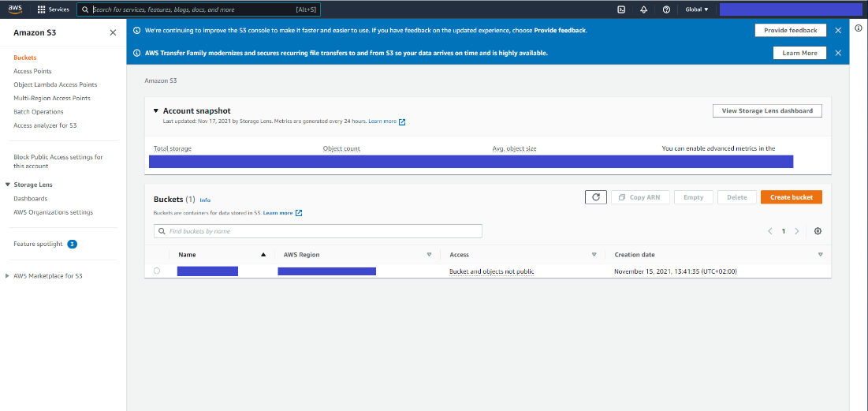
Task: Open the AWS CloudShell icon
Action: tap(621, 9)
